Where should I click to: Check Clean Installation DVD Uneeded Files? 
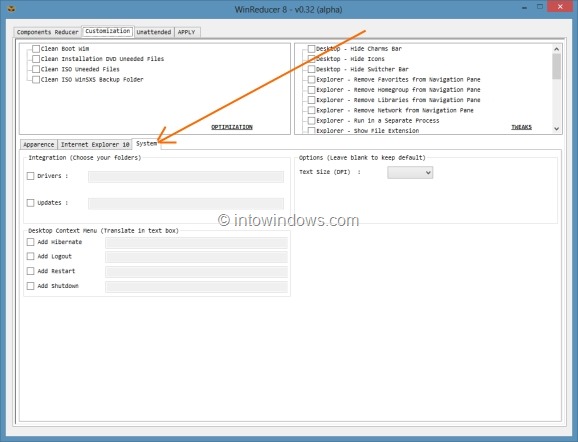point(36,59)
